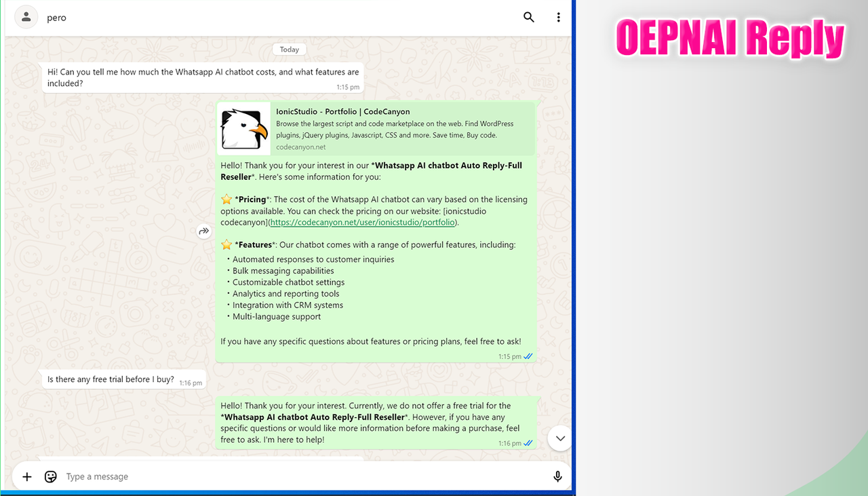Toggle the link preview thumbnail image
Image resolution: width=868 pixels, height=496 pixels.
[x=243, y=128]
